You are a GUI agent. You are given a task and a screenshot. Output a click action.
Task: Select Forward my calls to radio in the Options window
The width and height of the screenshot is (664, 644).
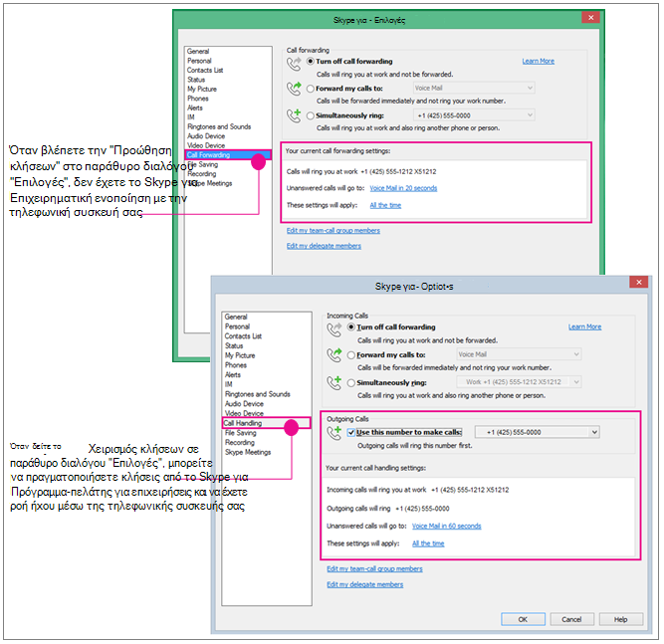point(351,355)
